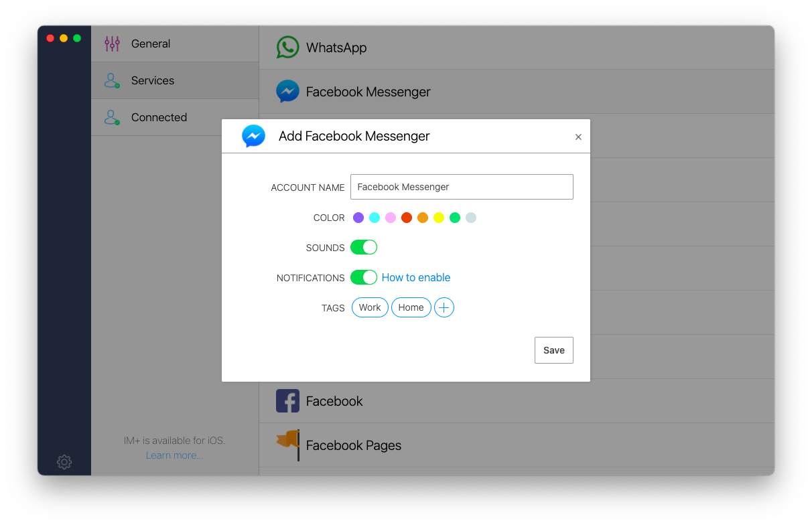
Task: Click the Messenger logo in the dialog header
Action: pos(254,135)
